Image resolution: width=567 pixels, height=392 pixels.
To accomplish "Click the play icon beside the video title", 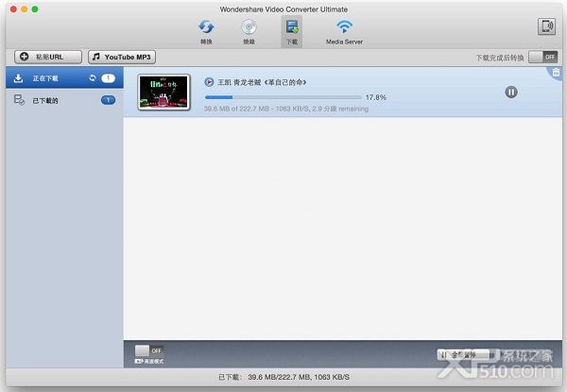I will [209, 82].
